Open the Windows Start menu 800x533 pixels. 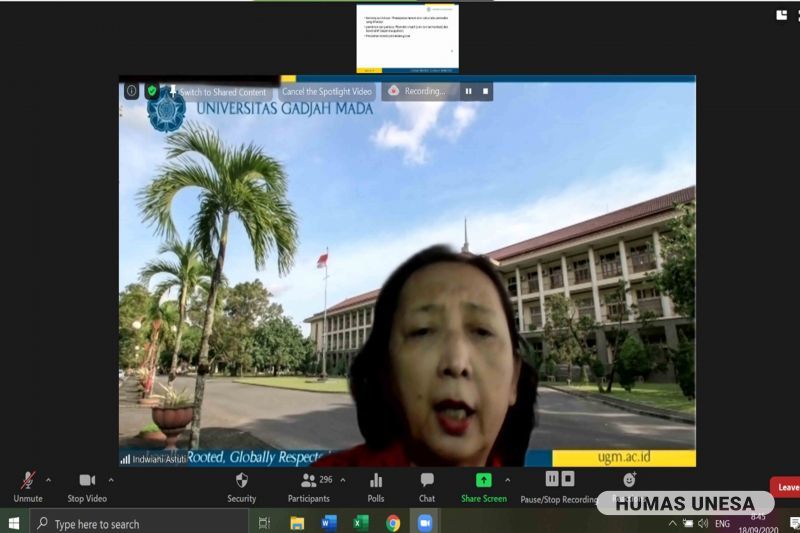[14, 523]
